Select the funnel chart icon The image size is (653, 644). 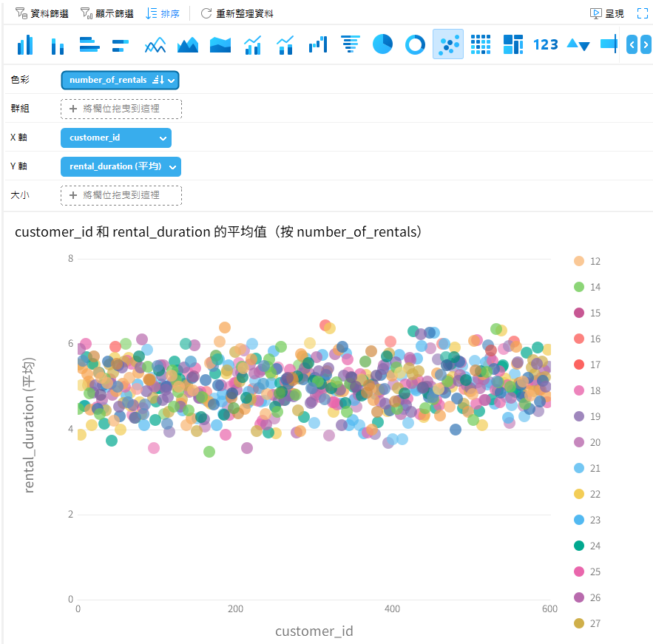[350, 44]
